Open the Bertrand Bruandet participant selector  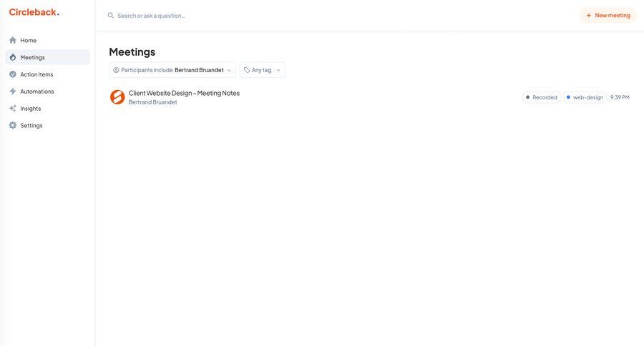click(x=199, y=70)
